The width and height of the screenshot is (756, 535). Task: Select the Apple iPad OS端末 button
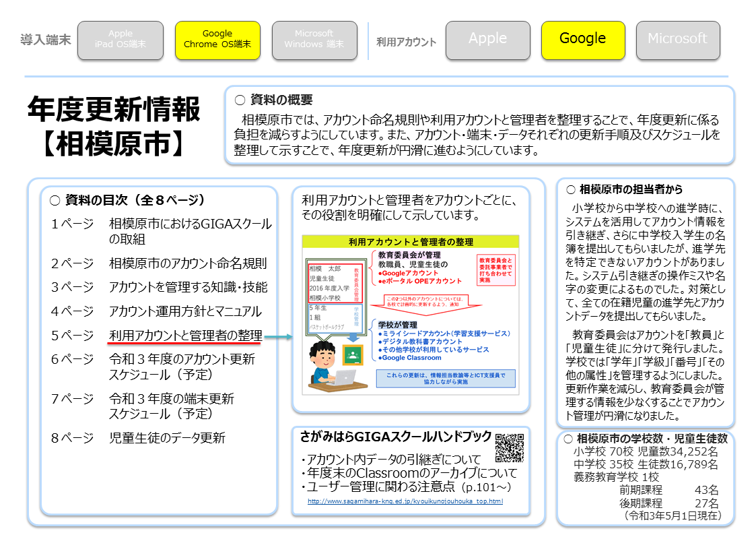121,40
